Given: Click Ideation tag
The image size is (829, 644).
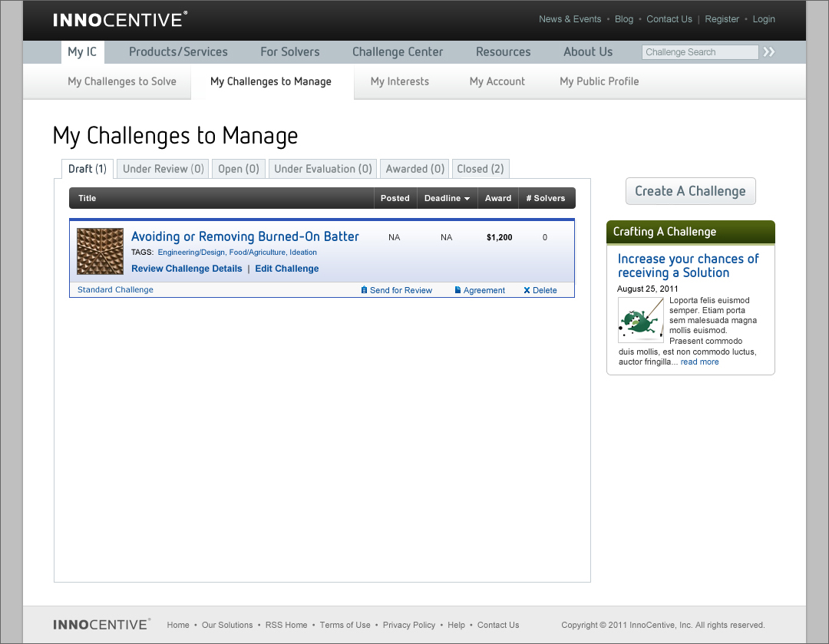Looking at the screenshot, I should [303, 253].
